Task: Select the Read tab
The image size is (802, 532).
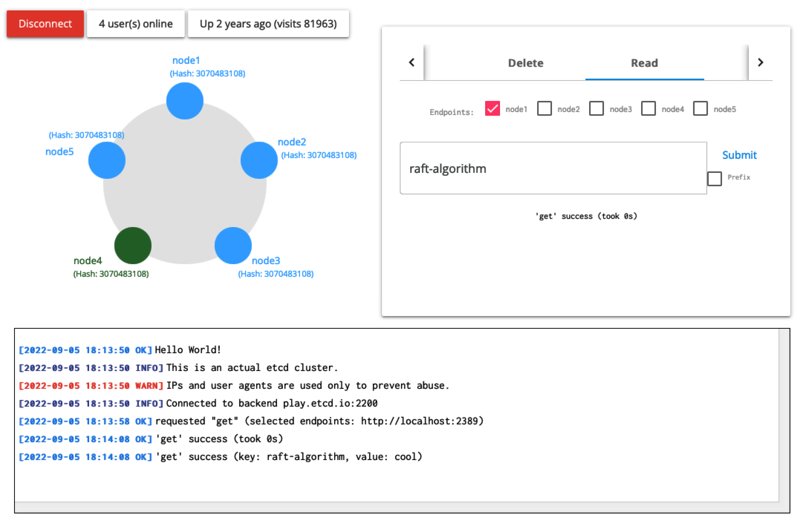Action: [x=644, y=63]
